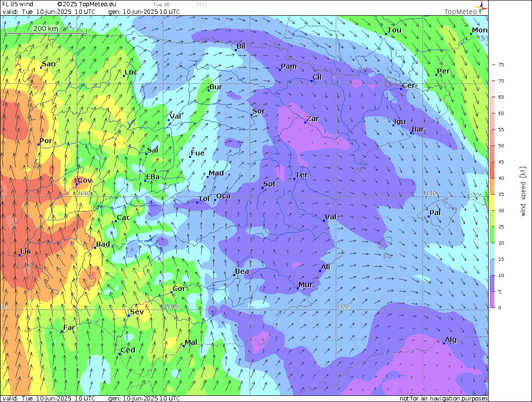Select the 'Mon' Montpellier label
This screenshot has height=402, width=532.
(x=480, y=30)
